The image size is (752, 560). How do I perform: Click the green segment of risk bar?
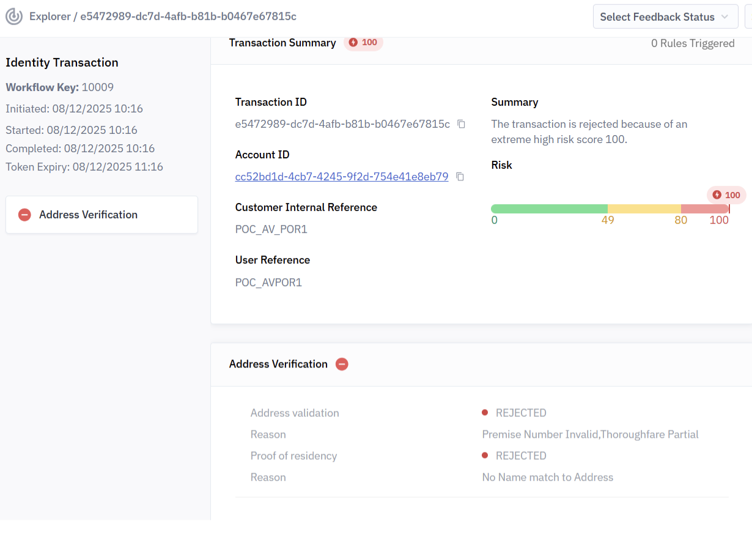pyautogui.click(x=548, y=208)
